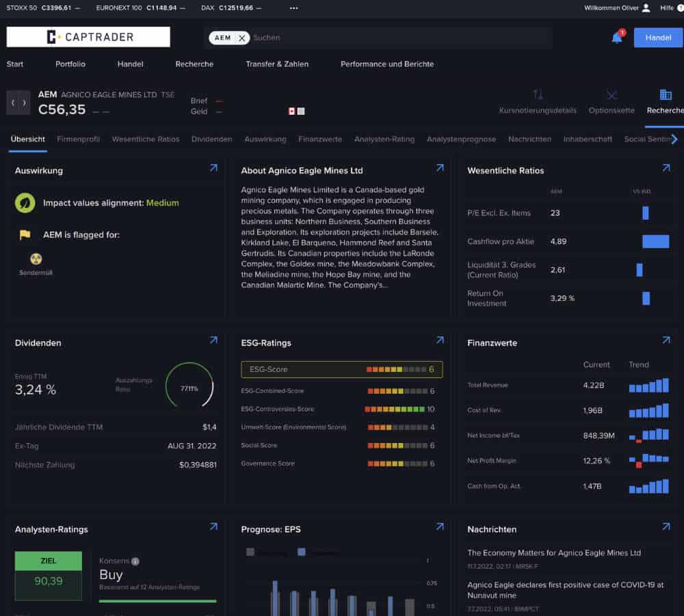This screenshot has height=616, width=684.
Task: Click the DAX index quote
Action: (x=231, y=8)
